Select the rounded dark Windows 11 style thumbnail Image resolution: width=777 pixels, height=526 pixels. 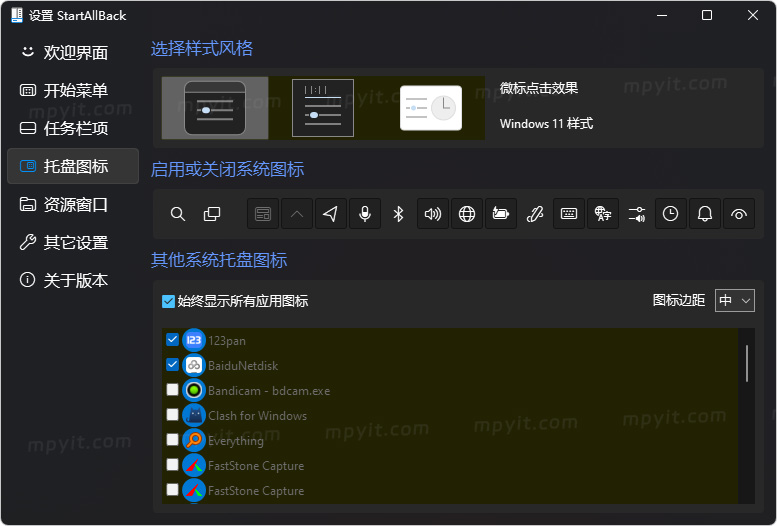(215, 108)
